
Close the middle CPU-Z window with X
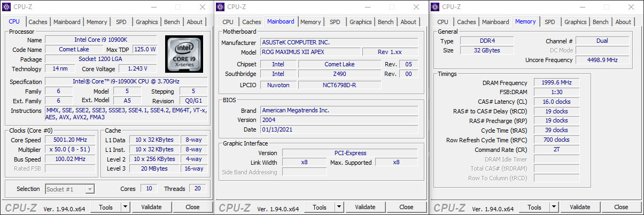point(417,7)
